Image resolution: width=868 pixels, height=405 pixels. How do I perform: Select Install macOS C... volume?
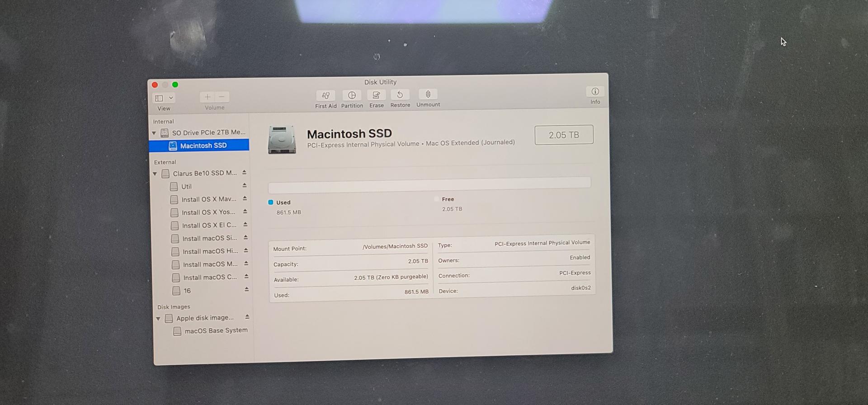tap(205, 278)
